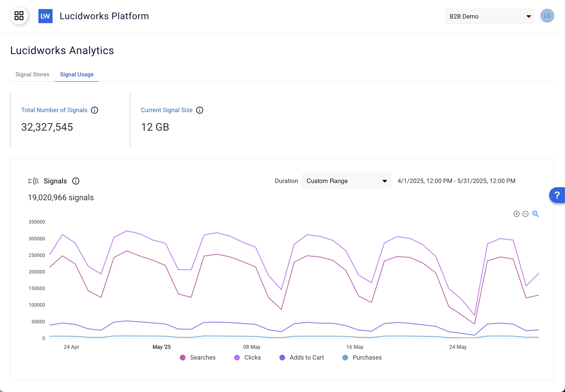Click the Total Number of Signals label

[54, 110]
